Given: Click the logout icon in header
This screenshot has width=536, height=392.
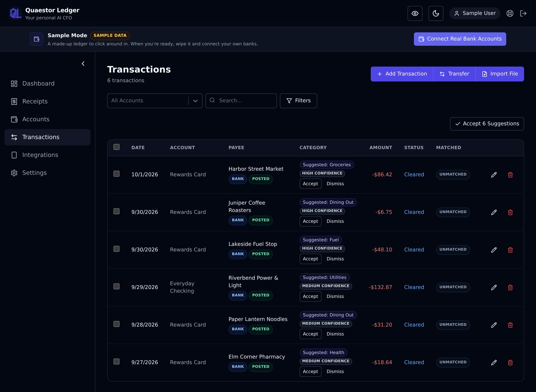Looking at the screenshot, I should [523, 13].
